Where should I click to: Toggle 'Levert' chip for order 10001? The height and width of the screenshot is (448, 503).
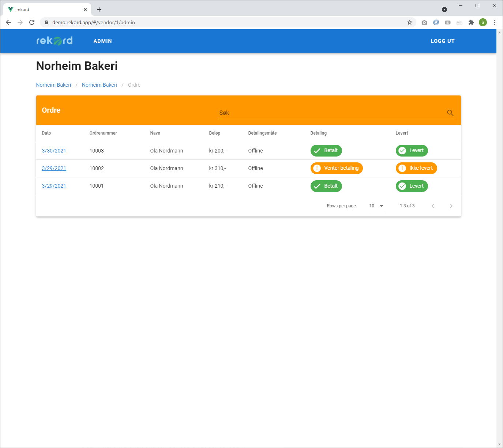(412, 186)
